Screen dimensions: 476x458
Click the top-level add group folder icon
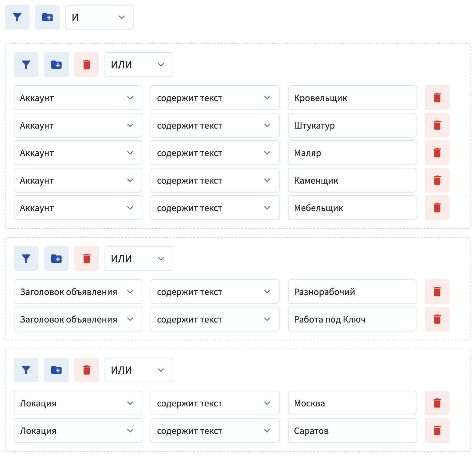[47, 17]
